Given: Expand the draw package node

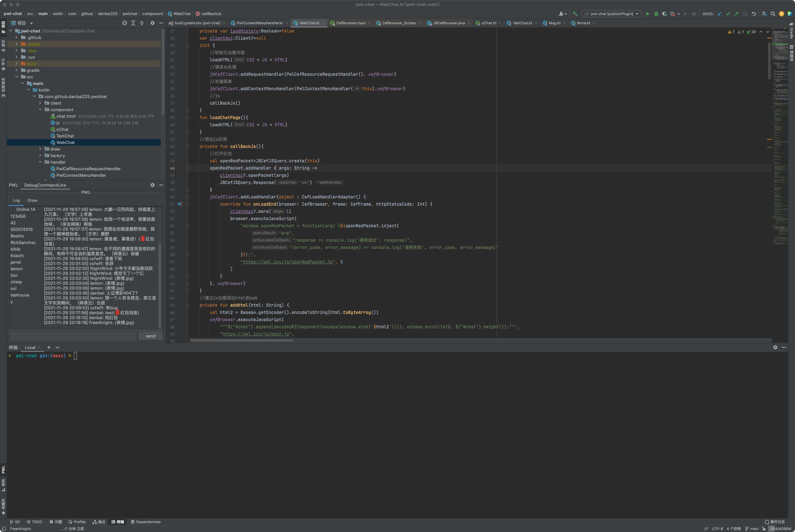Looking at the screenshot, I should (40, 149).
